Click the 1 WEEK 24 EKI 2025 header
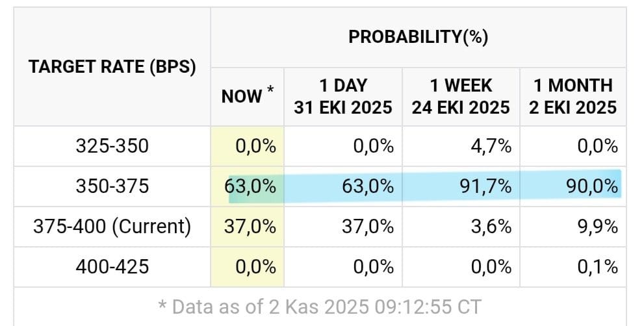Screen dimensions: 644x326 tap(461, 96)
